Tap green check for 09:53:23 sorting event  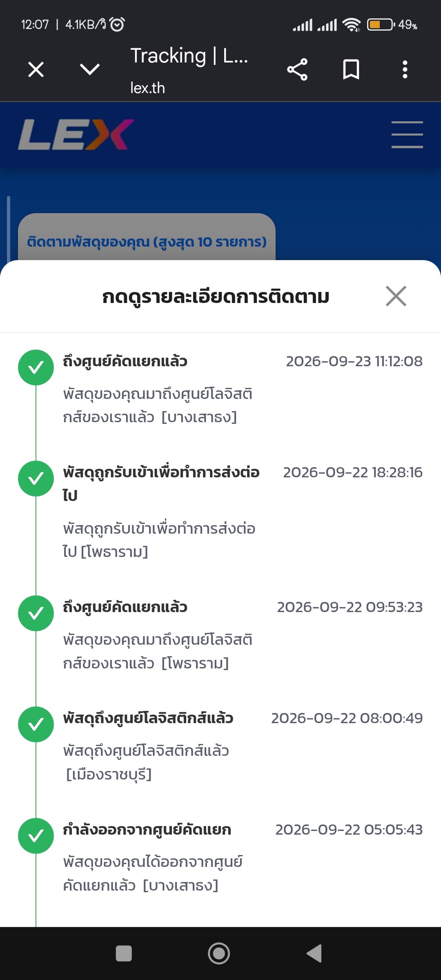click(36, 613)
